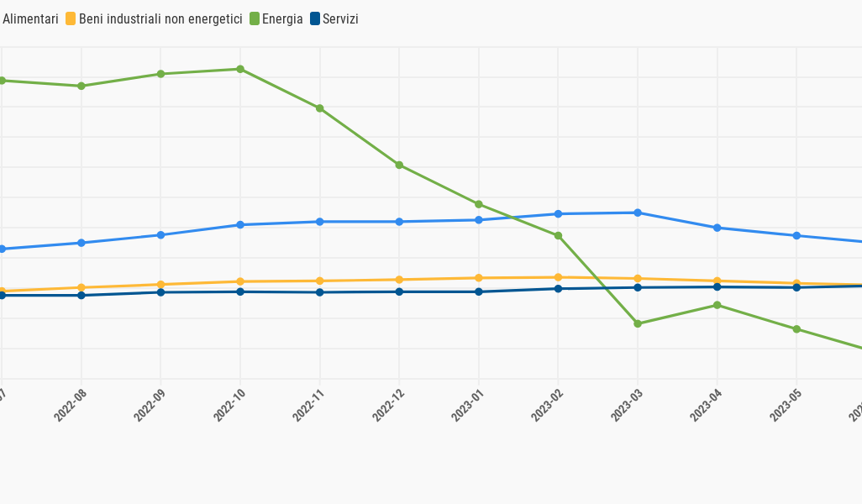
Task: Click the Alimentari legend label
Action: coord(30,18)
